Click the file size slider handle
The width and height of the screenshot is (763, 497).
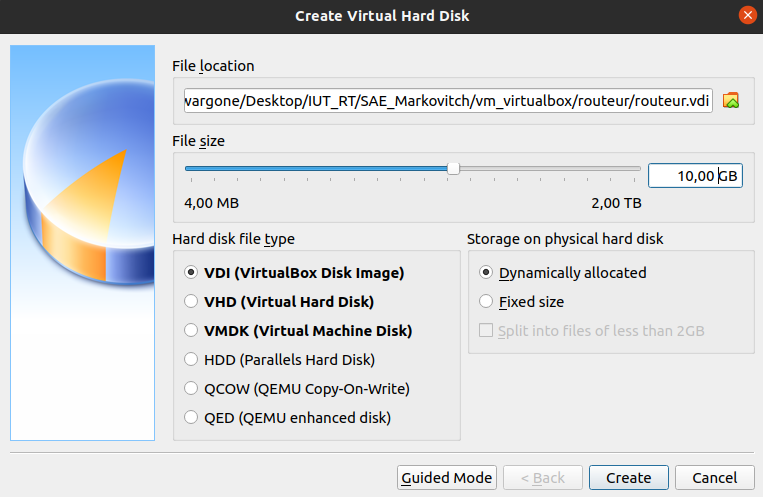coord(453,169)
